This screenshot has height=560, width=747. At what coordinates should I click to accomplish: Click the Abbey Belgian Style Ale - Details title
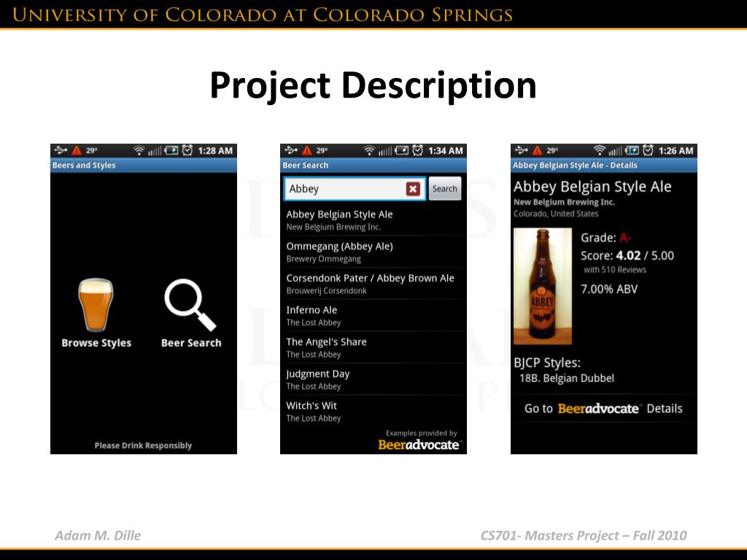pyautogui.click(x=575, y=166)
